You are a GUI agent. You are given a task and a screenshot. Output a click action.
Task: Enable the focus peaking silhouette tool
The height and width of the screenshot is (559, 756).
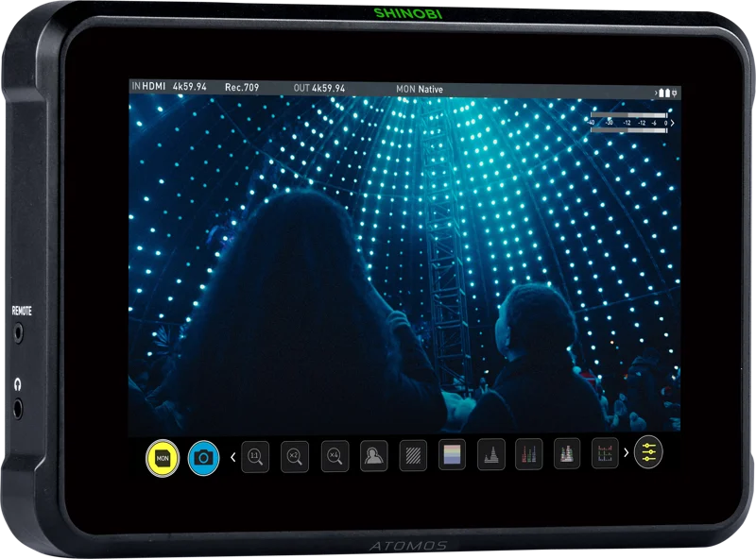click(373, 455)
